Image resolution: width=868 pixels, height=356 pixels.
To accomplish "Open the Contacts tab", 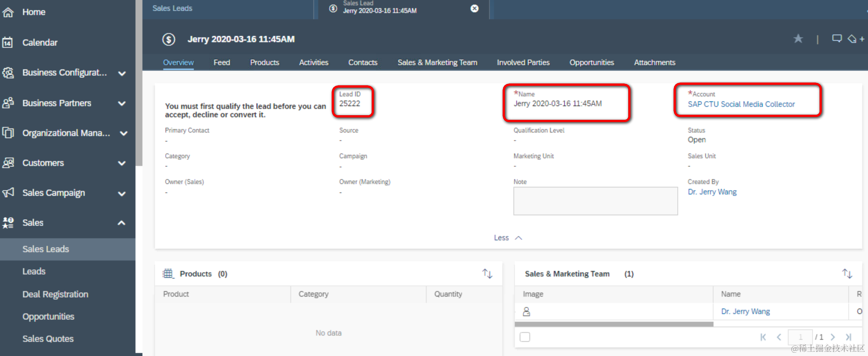I will point(363,63).
